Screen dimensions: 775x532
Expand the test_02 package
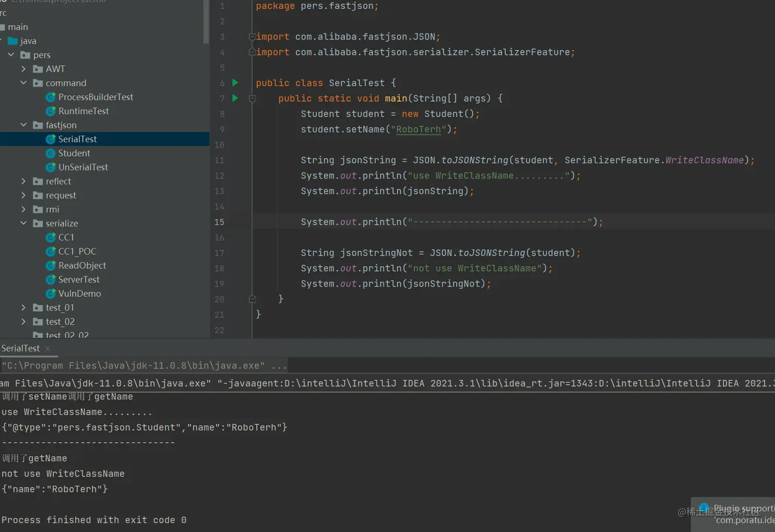click(x=24, y=321)
